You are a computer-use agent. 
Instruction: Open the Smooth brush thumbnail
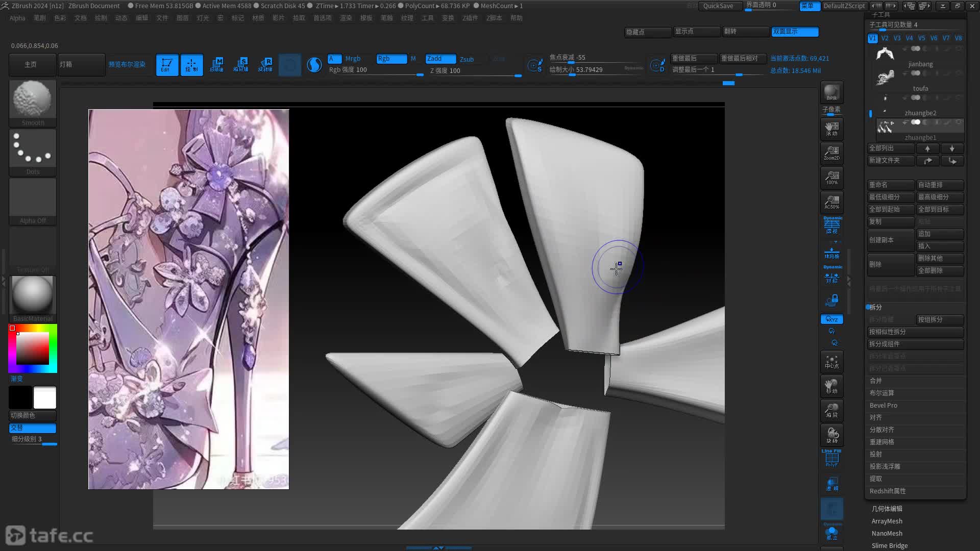point(33,103)
